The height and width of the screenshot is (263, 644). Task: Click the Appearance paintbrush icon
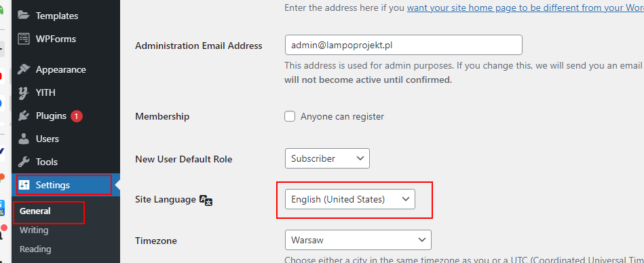24,69
